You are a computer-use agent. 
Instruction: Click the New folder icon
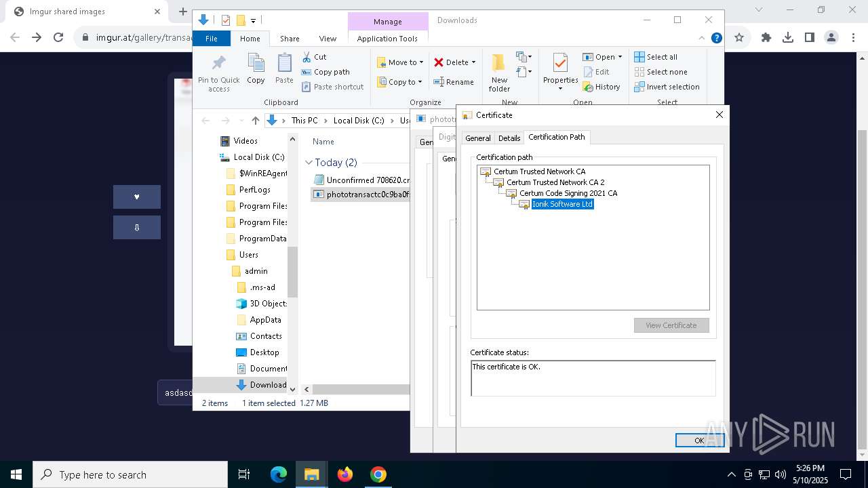499,63
